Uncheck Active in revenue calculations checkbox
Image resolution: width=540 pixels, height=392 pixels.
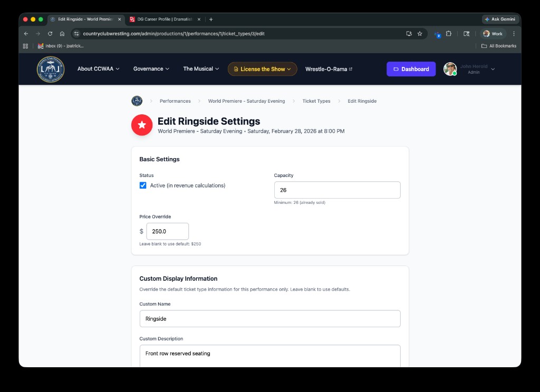point(143,185)
